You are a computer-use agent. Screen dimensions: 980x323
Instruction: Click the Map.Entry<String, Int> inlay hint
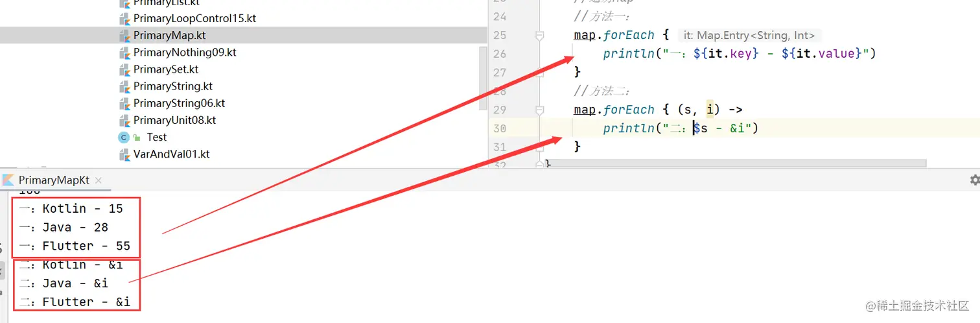750,36
